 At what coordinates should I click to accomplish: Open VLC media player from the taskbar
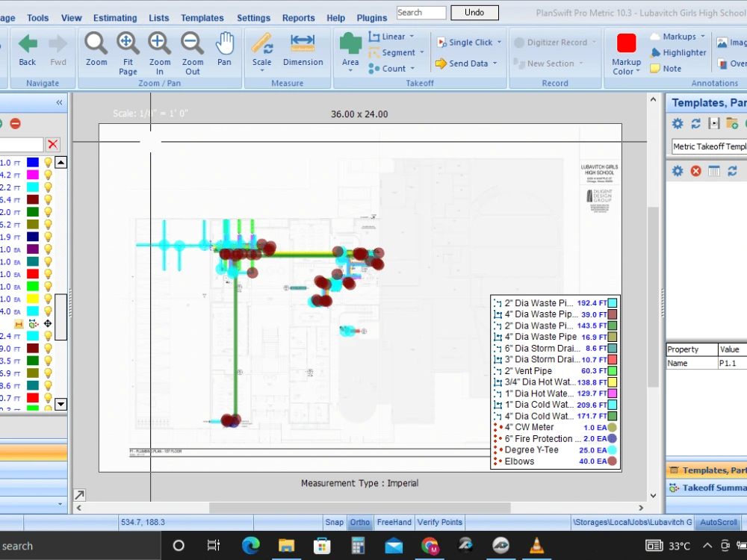tap(536, 545)
